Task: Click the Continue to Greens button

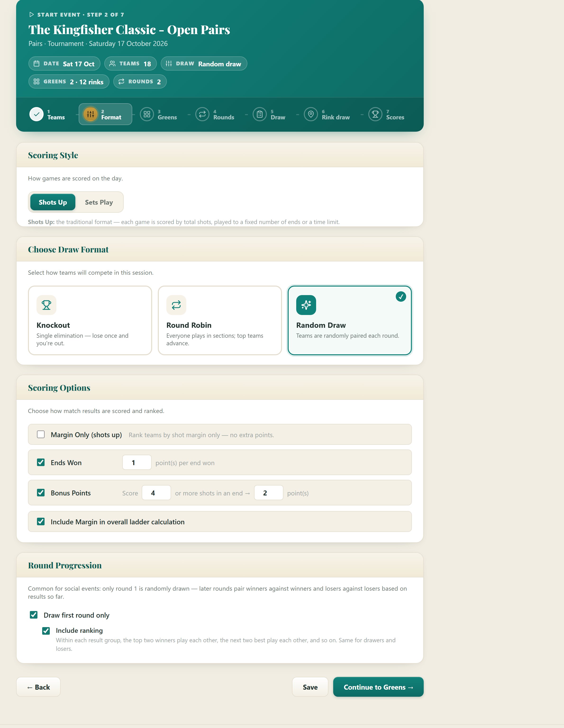Action: click(x=378, y=687)
